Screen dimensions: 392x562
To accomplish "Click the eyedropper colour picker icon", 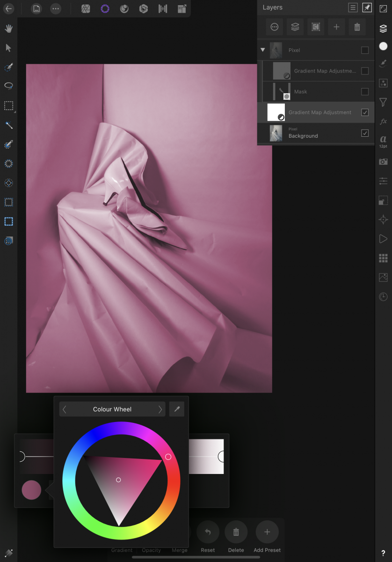I will [177, 409].
